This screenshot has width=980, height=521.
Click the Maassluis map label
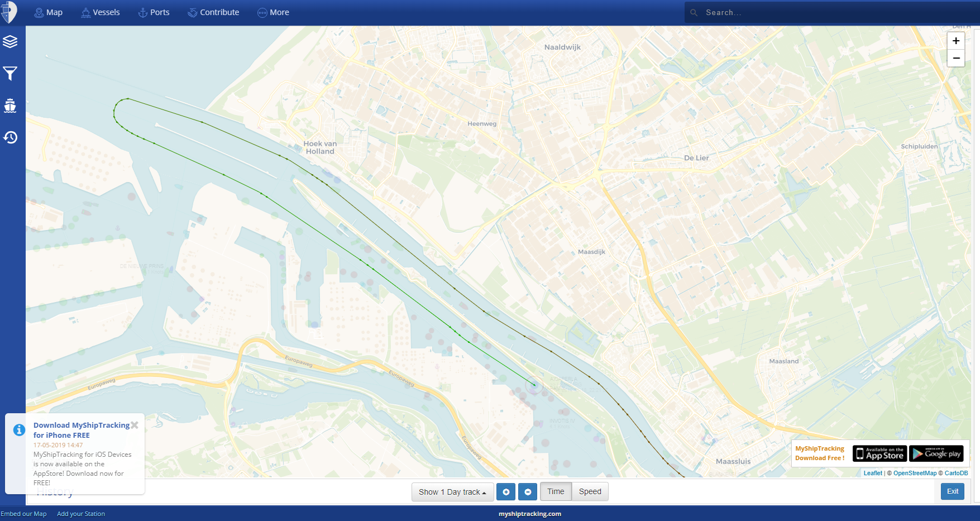[733, 461]
